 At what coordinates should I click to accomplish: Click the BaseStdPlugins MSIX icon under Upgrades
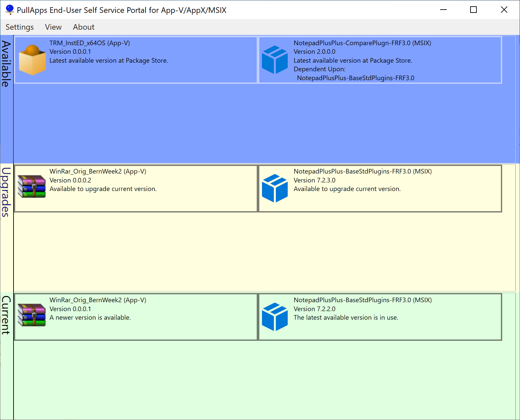[x=275, y=188]
